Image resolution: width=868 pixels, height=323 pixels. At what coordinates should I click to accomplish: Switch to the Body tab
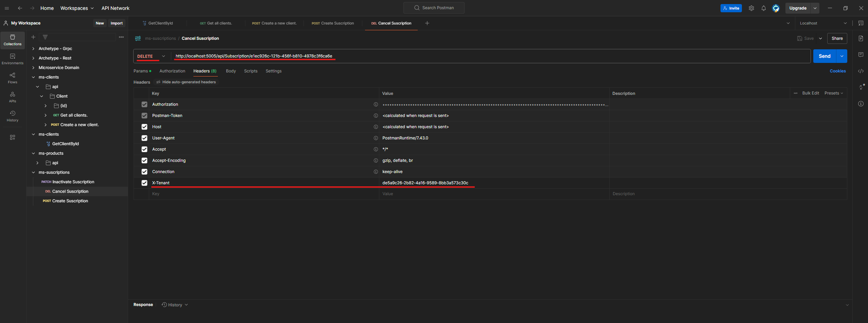[231, 71]
